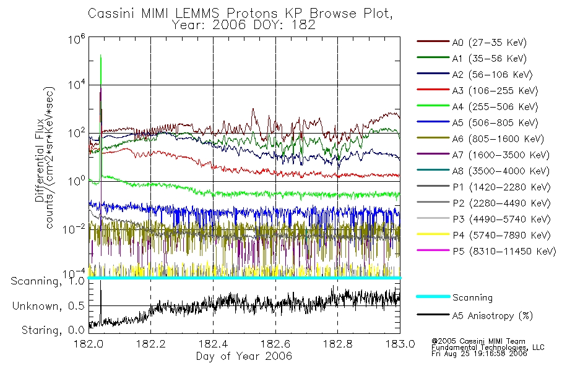Click the olive A6 legend line
This screenshot has height=371, width=588.
click(x=433, y=138)
